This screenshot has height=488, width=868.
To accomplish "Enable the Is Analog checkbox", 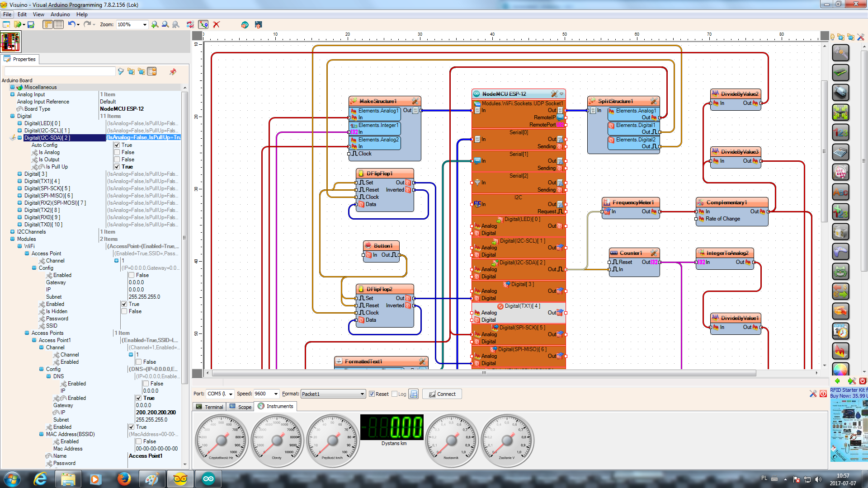I will click(117, 152).
